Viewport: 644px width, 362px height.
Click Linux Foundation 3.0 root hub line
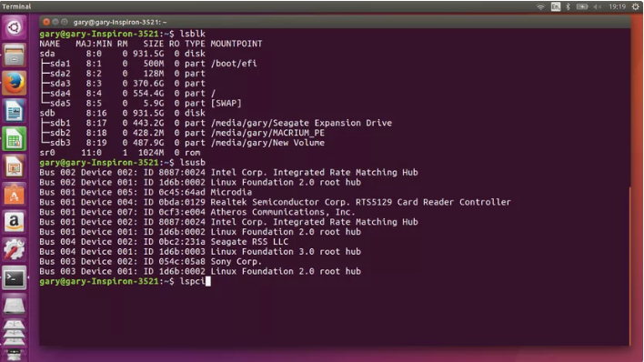coord(200,251)
